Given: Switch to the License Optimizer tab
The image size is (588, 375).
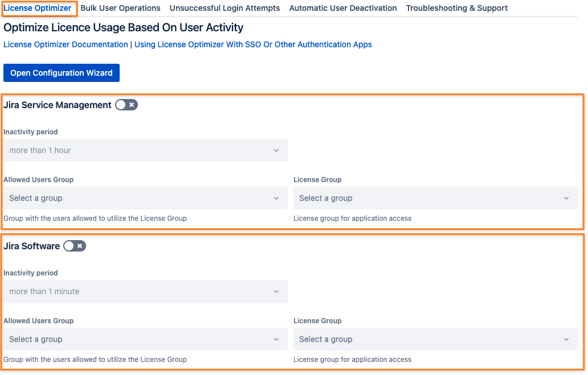Looking at the screenshot, I should (38, 8).
